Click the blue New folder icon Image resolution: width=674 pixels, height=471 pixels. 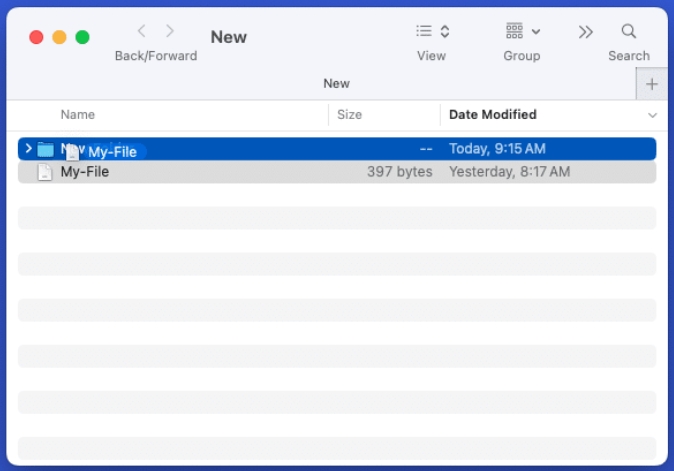45,150
